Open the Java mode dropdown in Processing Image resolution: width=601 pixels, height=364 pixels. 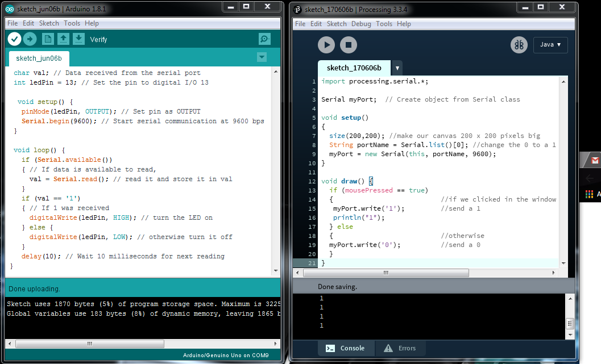550,45
